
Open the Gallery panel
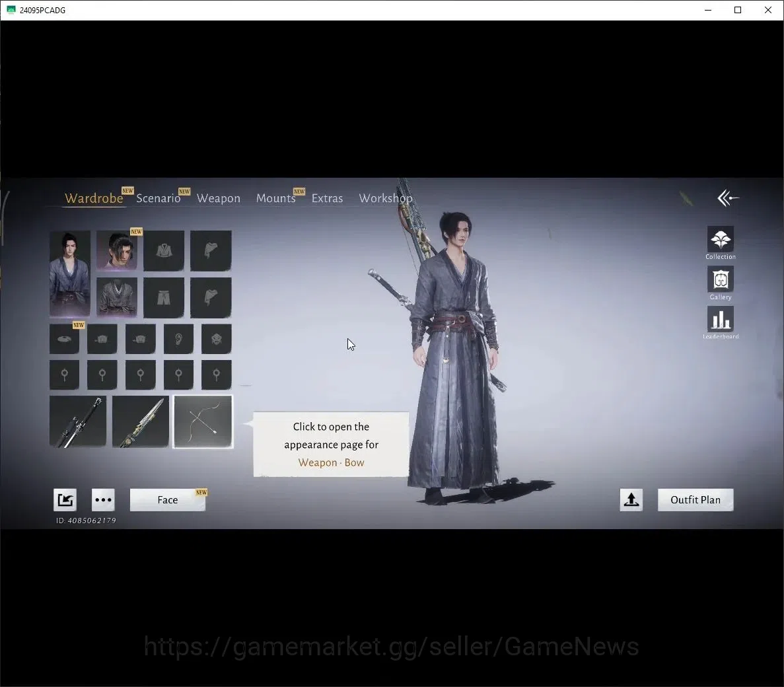[x=721, y=283]
